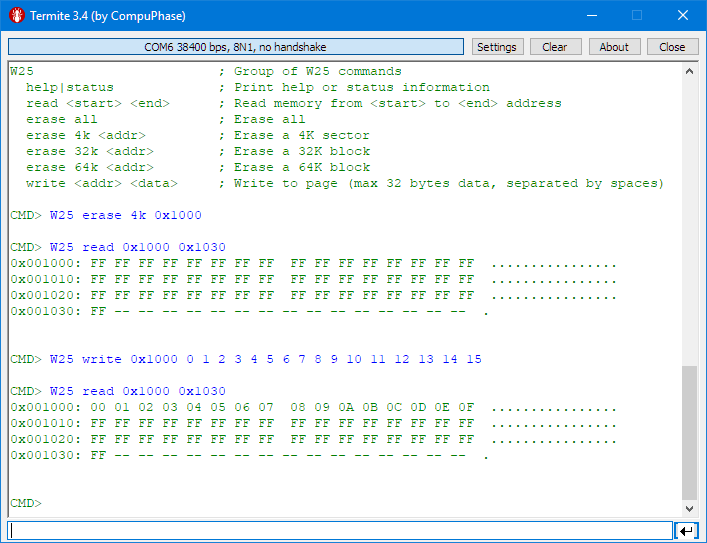Clear the terminal output
This screenshot has width=707, height=543.
(x=554, y=47)
